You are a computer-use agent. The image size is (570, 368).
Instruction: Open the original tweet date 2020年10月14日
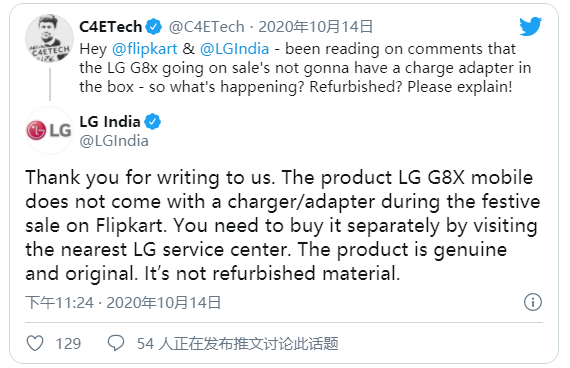(x=316, y=27)
